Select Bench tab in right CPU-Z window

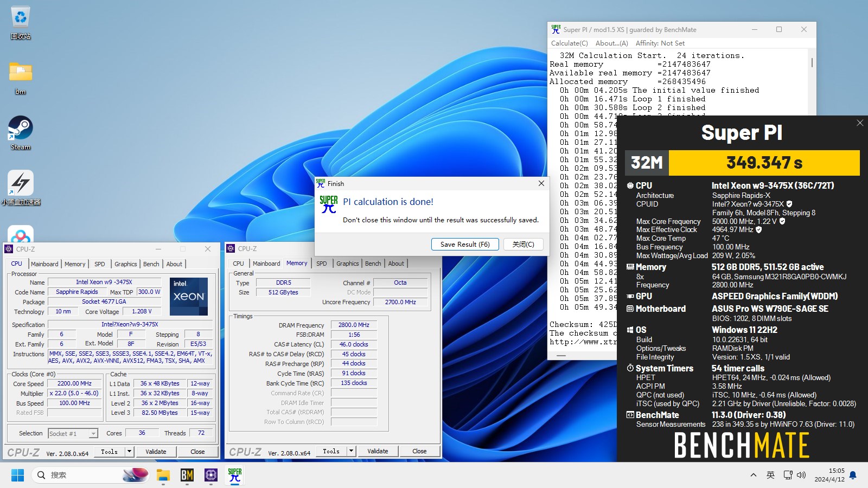coord(373,264)
